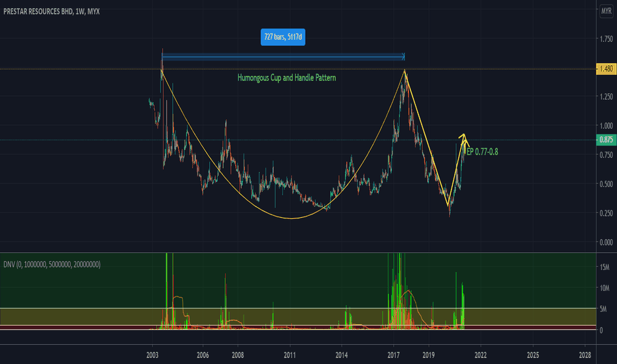617x364 pixels.
Task: Click the 5M volume axis label
Action: (603, 309)
